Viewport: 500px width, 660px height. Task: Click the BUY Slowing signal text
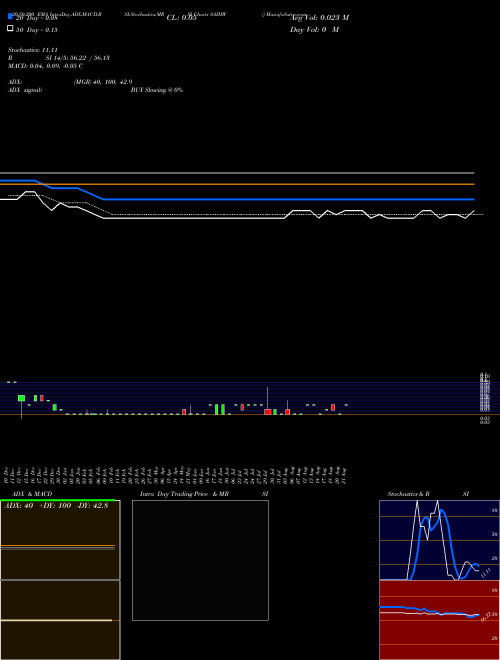click(x=157, y=90)
